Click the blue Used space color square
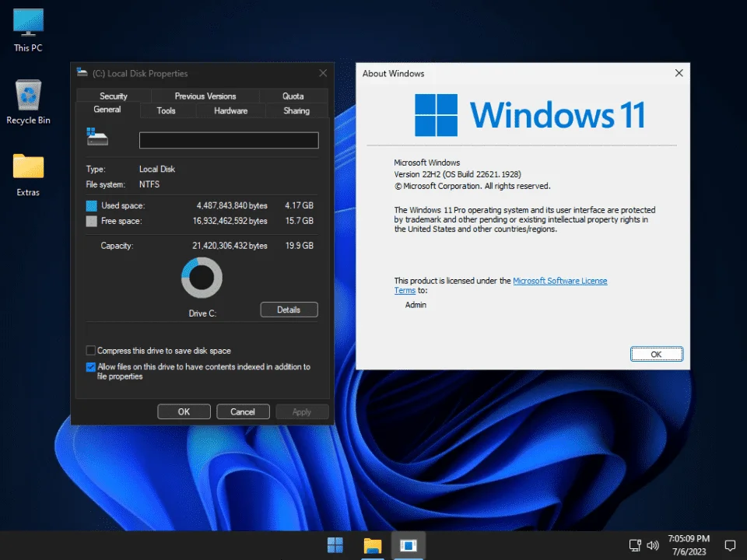This screenshot has height=560, width=747. pyautogui.click(x=92, y=205)
